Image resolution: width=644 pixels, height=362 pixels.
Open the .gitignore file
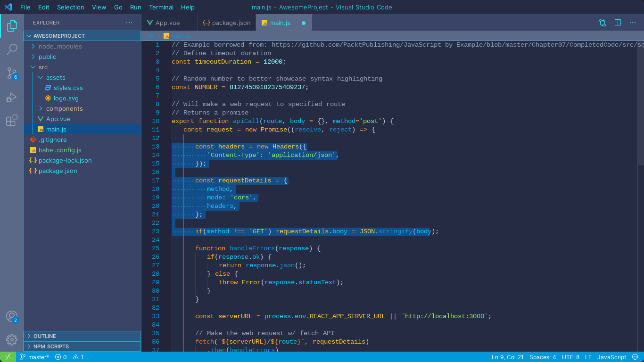click(83, 140)
